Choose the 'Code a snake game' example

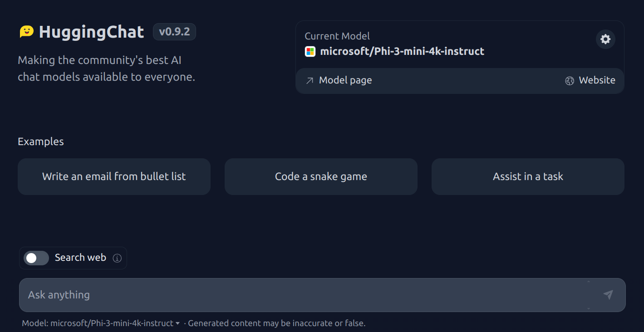[x=321, y=176]
